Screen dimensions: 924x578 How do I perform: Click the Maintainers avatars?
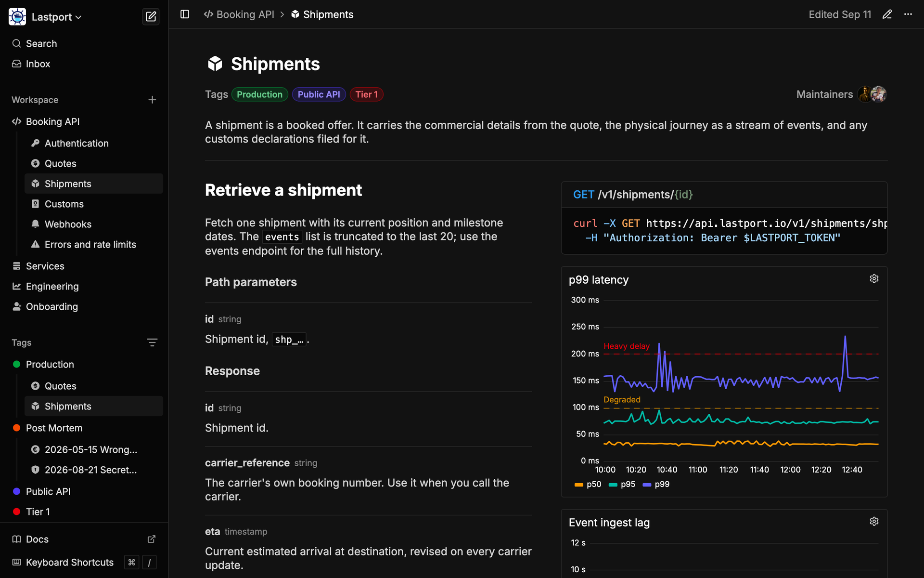coord(872,94)
